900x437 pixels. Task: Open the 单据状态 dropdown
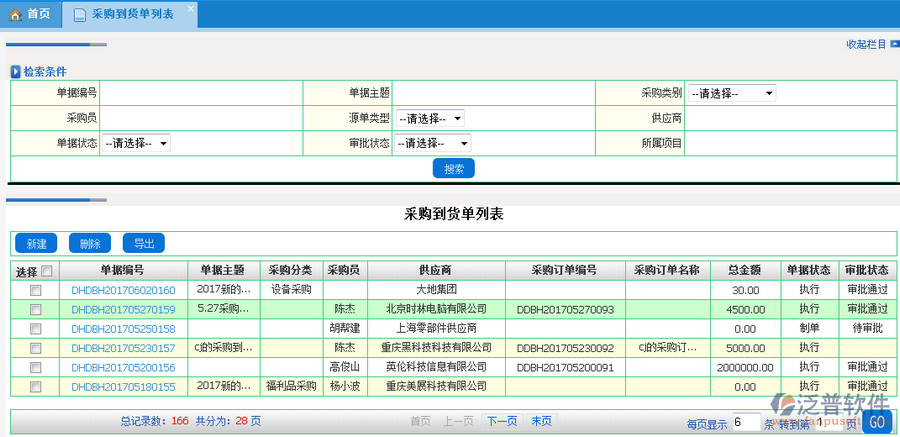point(136,143)
